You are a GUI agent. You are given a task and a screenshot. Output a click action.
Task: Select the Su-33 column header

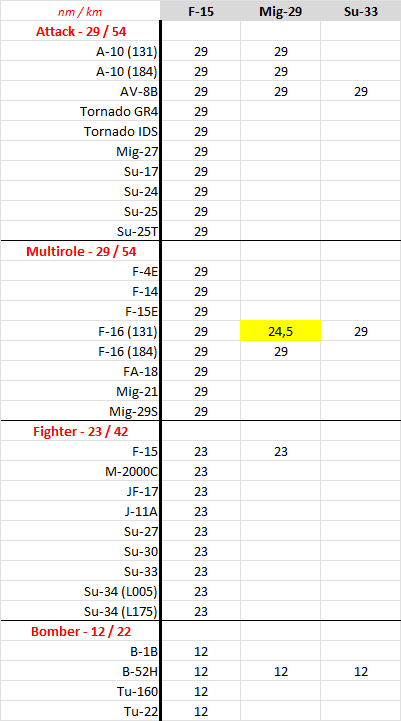pyautogui.click(x=361, y=11)
